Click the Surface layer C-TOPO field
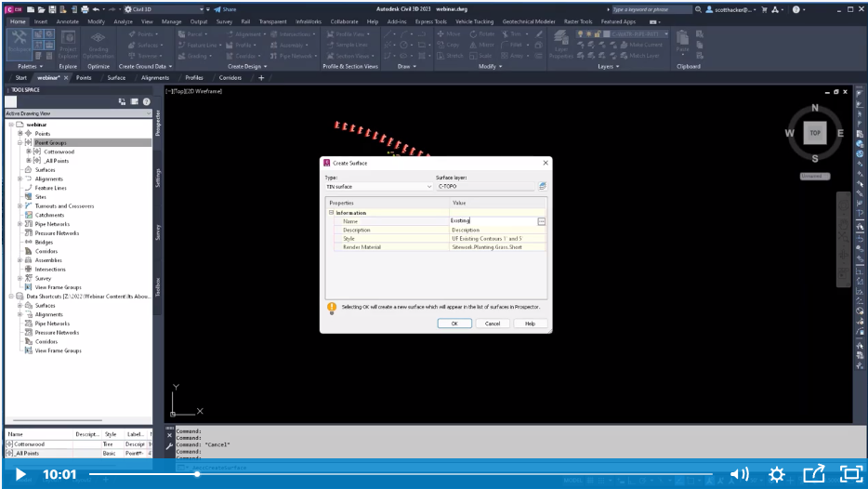 (485, 187)
